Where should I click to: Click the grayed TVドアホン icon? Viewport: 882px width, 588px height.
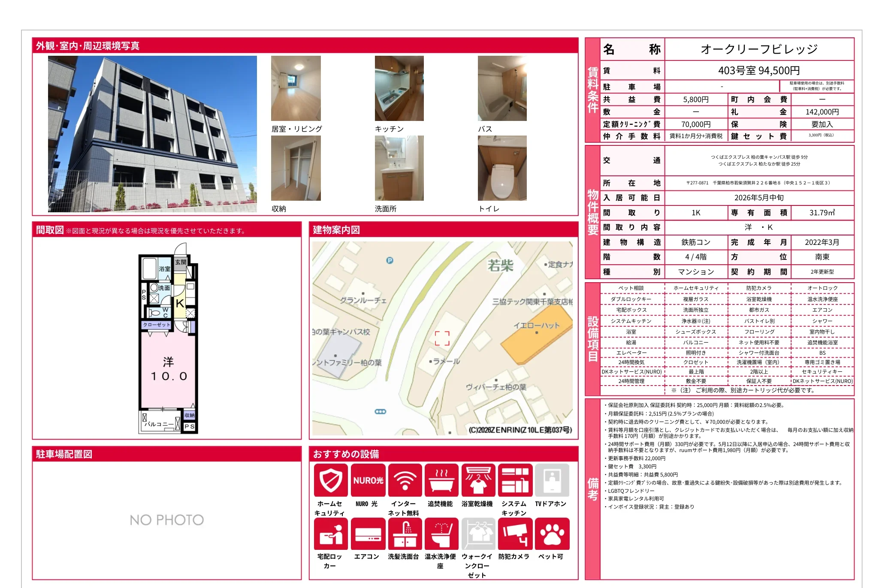point(552,480)
